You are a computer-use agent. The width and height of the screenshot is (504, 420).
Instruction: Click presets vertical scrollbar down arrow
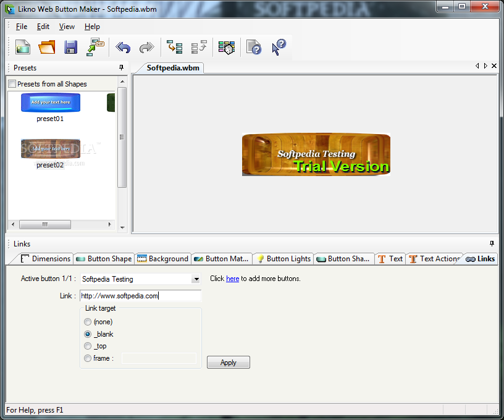[x=122, y=227]
